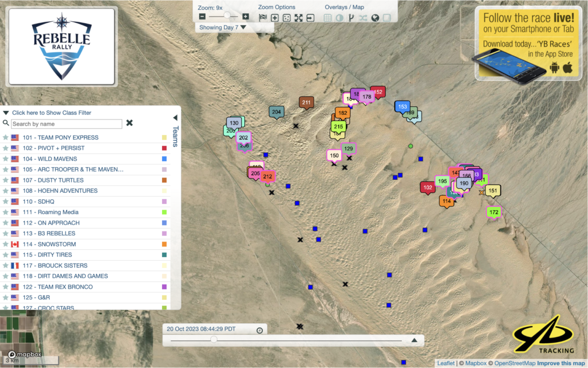
Task: Click the zoom in plus button
Action: click(246, 17)
